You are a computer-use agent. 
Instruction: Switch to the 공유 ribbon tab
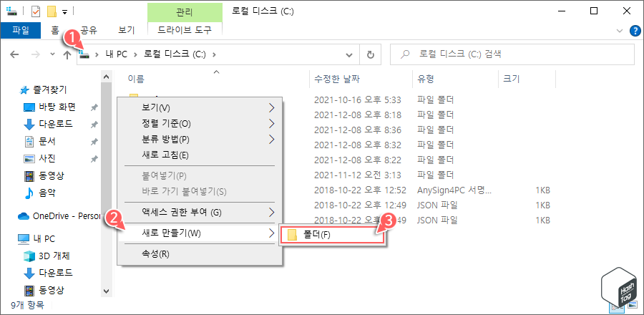point(89,29)
